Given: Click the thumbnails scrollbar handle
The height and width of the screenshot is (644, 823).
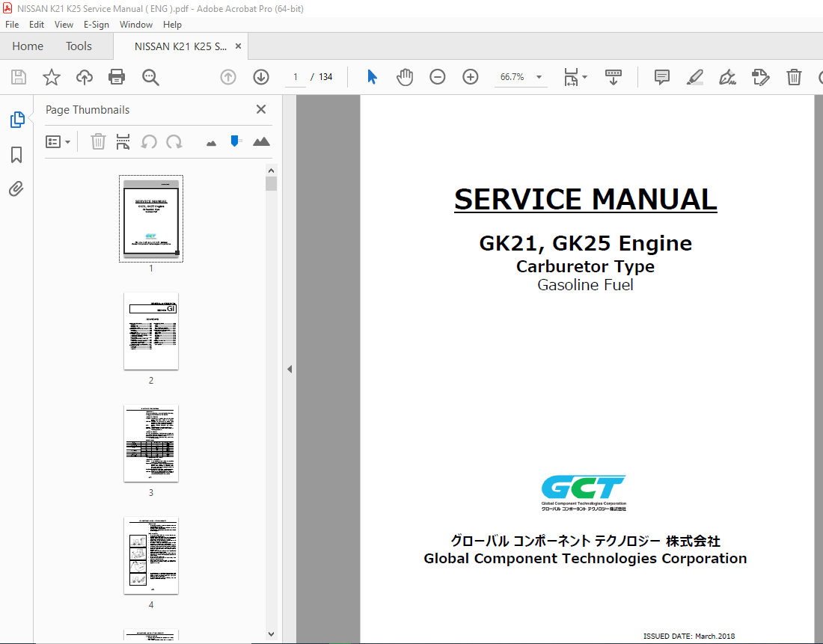Looking at the screenshot, I should 272,184.
